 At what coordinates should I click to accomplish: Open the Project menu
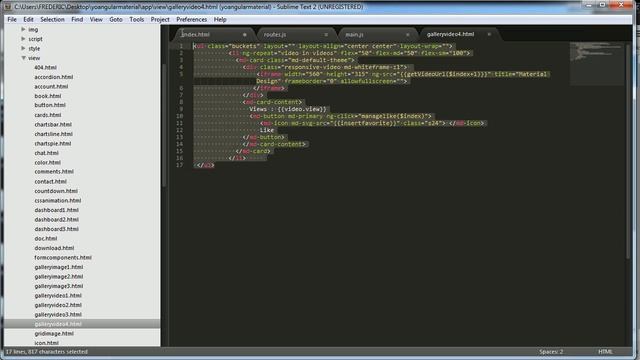coord(160,19)
